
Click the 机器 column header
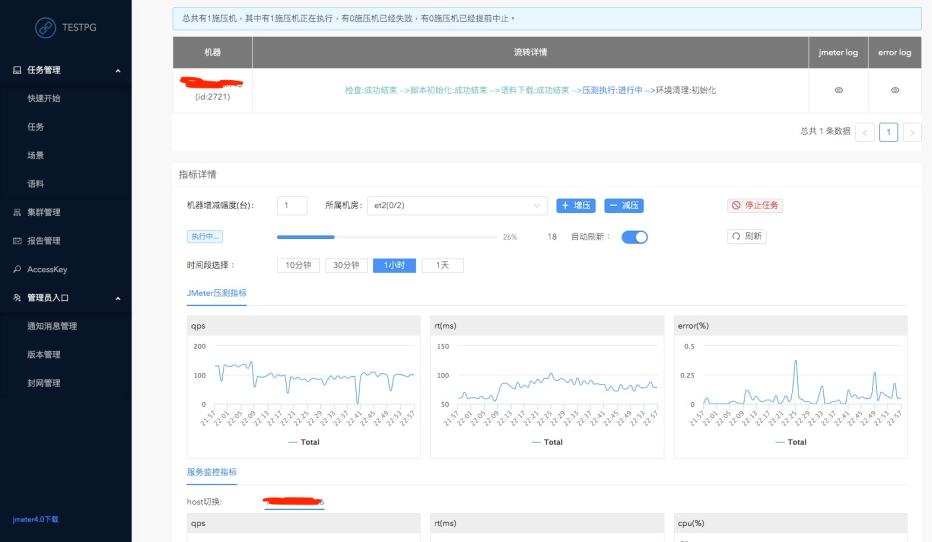pos(212,52)
